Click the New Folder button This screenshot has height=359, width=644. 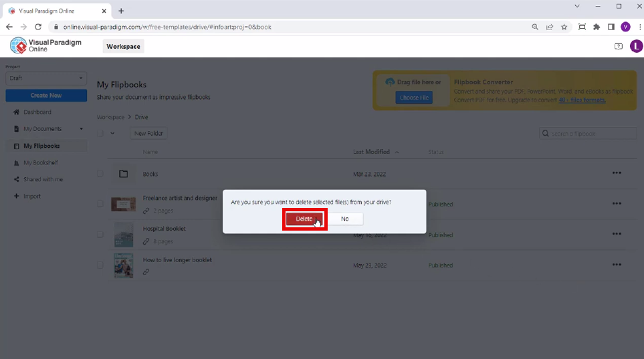[x=148, y=134]
